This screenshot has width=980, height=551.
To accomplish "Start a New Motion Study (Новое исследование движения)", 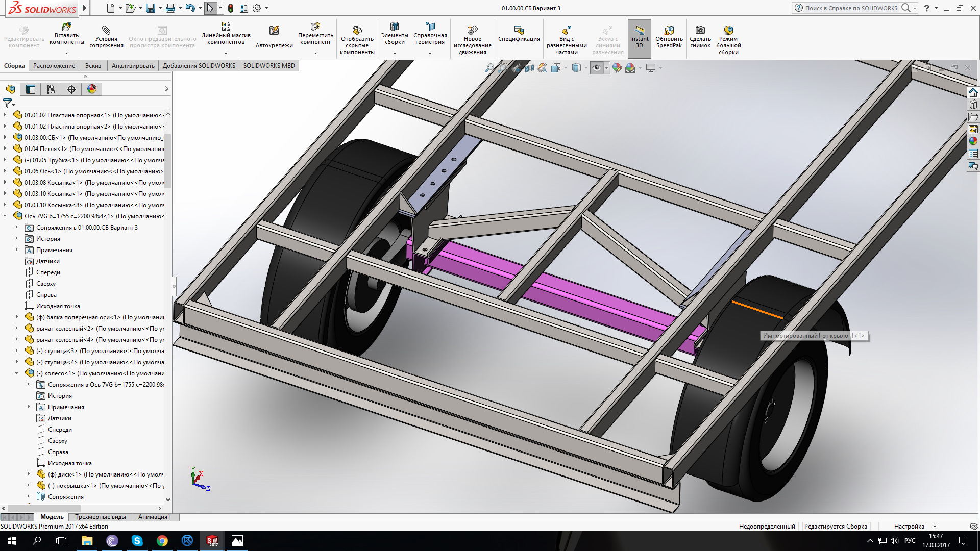I will click(x=472, y=40).
